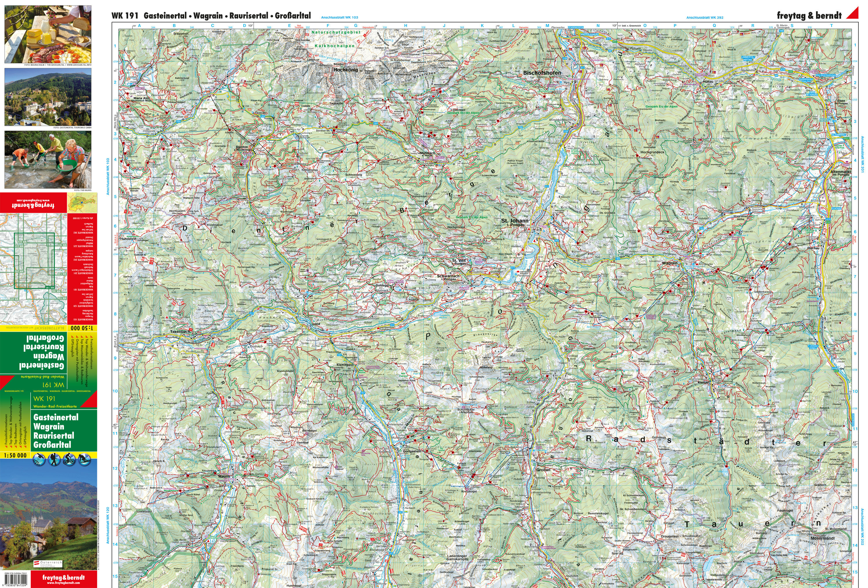Viewport: 868px width, 588px height.
Task: Click the Anschlussblatt WK 392 label at top
Action: pos(705,18)
